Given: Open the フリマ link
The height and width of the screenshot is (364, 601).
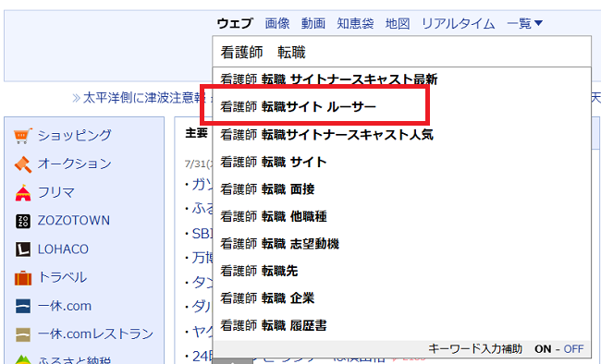Looking at the screenshot, I should [x=56, y=192].
